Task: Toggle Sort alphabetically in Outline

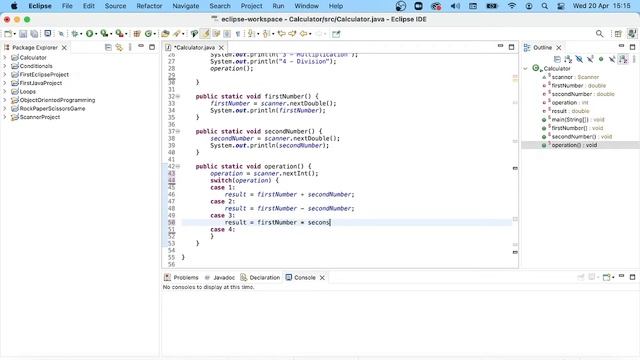Action: click(568, 60)
